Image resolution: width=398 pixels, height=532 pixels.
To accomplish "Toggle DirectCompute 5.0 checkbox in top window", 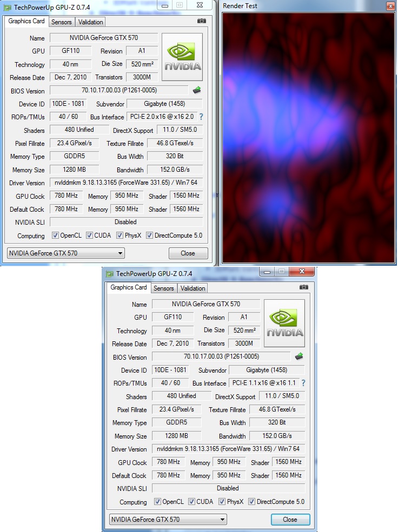I will point(149,235).
